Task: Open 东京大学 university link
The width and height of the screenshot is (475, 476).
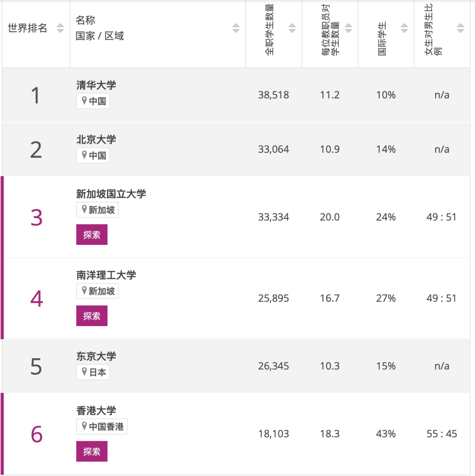Action: point(96,356)
